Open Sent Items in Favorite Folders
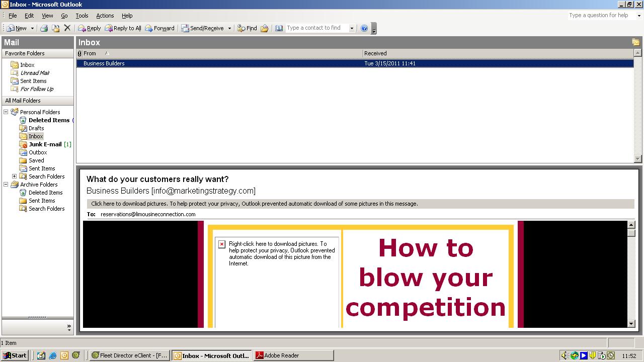This screenshot has height=362, width=644. click(33, 81)
